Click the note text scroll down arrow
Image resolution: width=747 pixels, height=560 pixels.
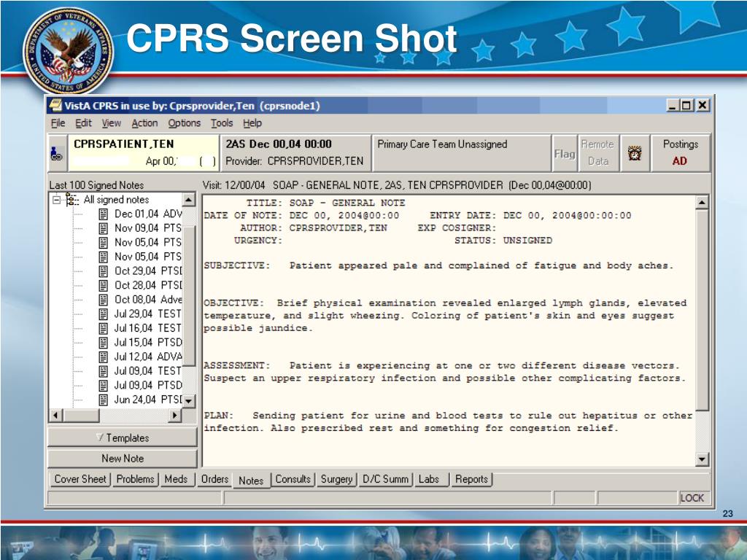tap(702, 459)
